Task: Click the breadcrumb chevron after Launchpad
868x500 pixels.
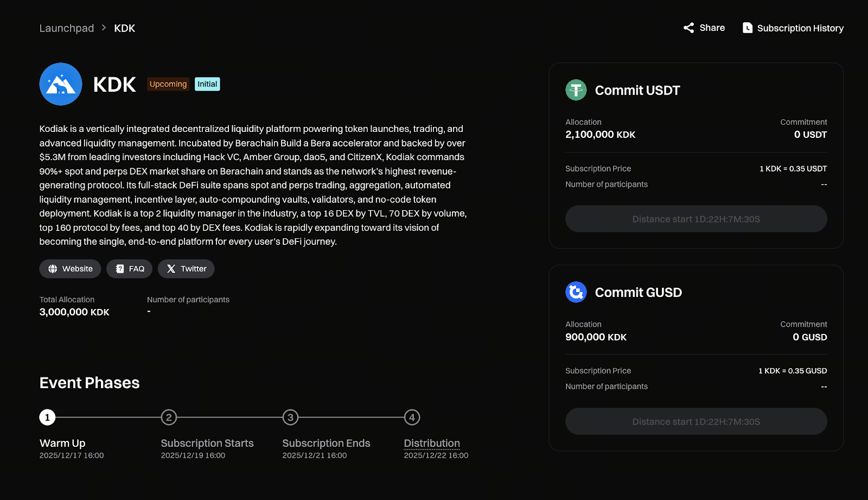Action: tap(104, 28)
